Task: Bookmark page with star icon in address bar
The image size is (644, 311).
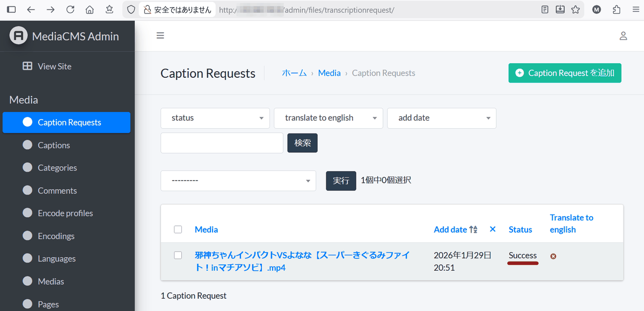Action: tap(575, 10)
